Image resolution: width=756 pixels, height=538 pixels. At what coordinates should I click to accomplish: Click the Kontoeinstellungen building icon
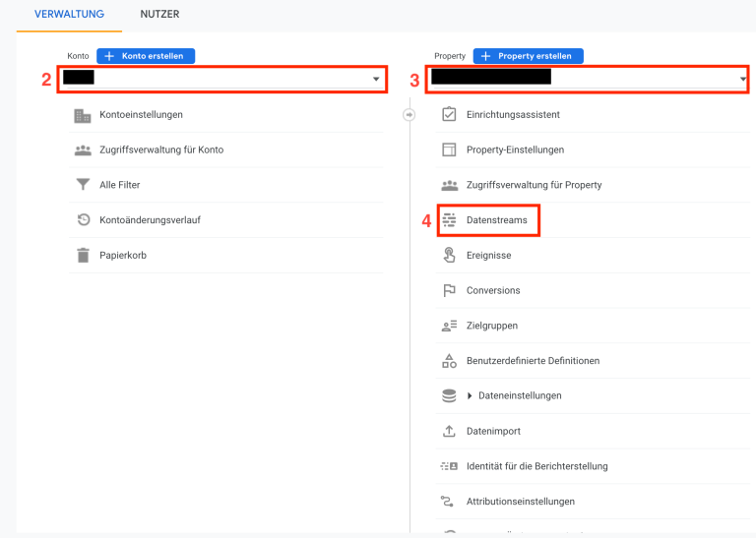click(x=83, y=115)
